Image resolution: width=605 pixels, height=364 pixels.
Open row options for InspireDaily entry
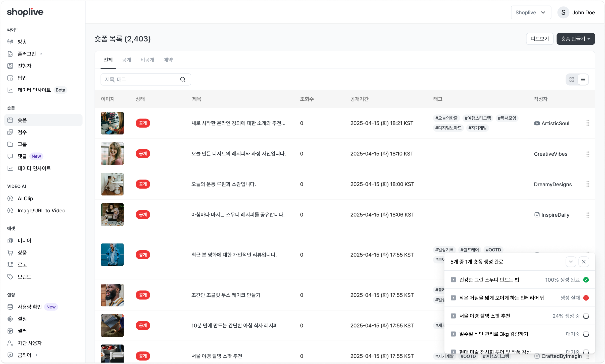tap(588, 215)
